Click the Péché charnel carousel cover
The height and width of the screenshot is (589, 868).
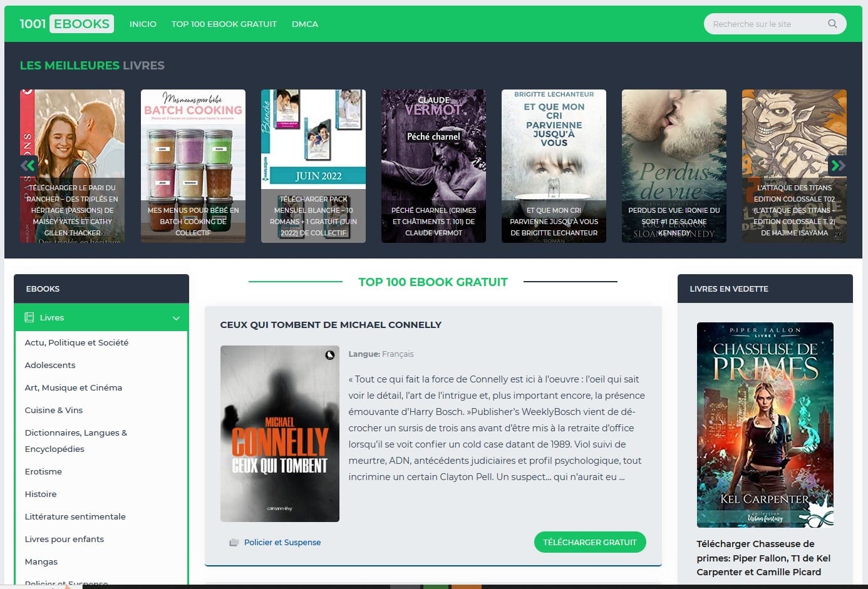pos(433,166)
